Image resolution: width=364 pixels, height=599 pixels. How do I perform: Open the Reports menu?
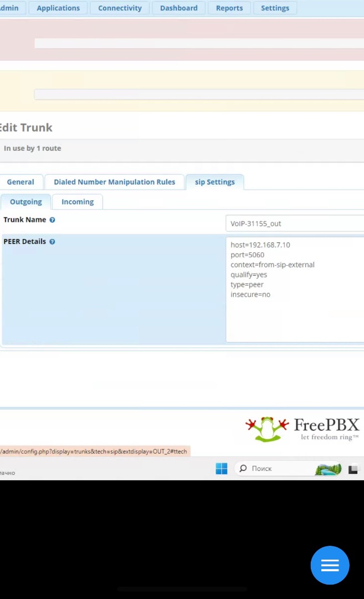pos(229,8)
